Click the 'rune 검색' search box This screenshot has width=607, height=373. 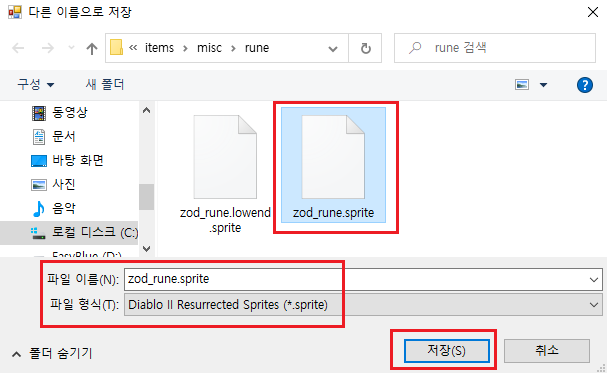point(495,48)
